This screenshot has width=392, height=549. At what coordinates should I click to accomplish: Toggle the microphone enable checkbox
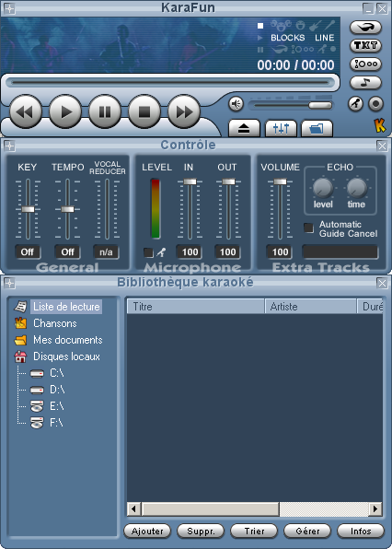(x=148, y=252)
